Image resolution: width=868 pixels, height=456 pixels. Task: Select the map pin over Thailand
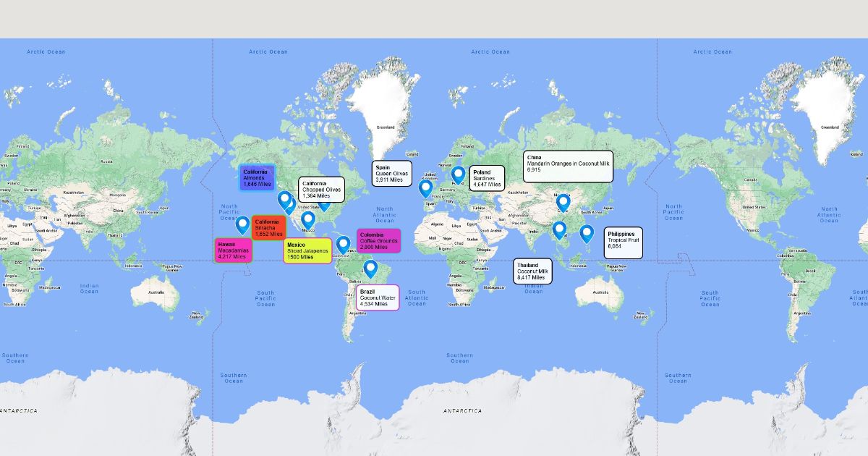(559, 229)
